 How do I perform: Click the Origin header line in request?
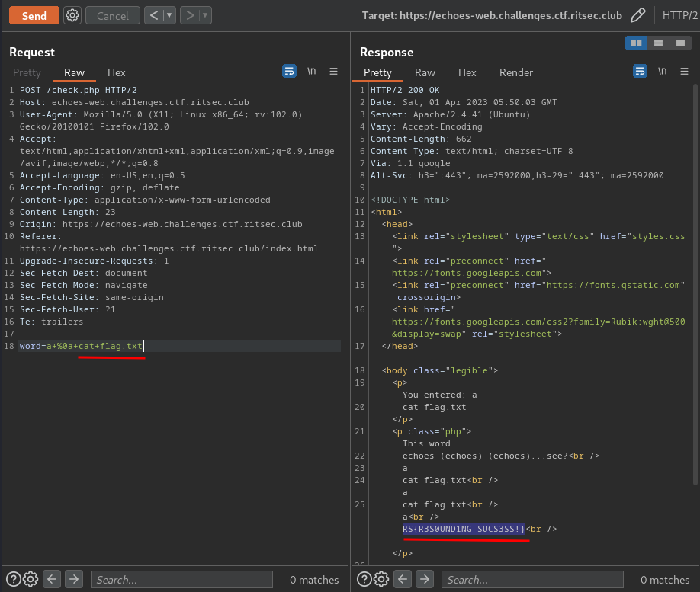161,224
